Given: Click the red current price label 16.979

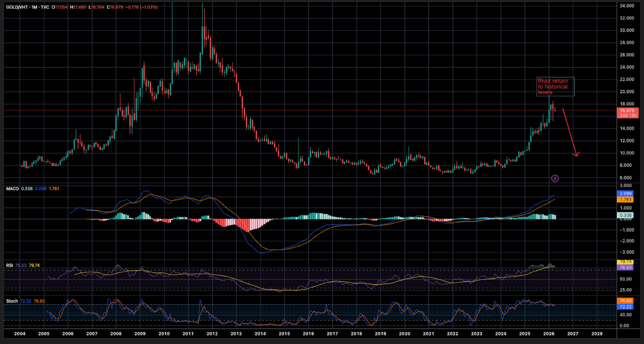Looking at the screenshot, I should click(x=627, y=110).
